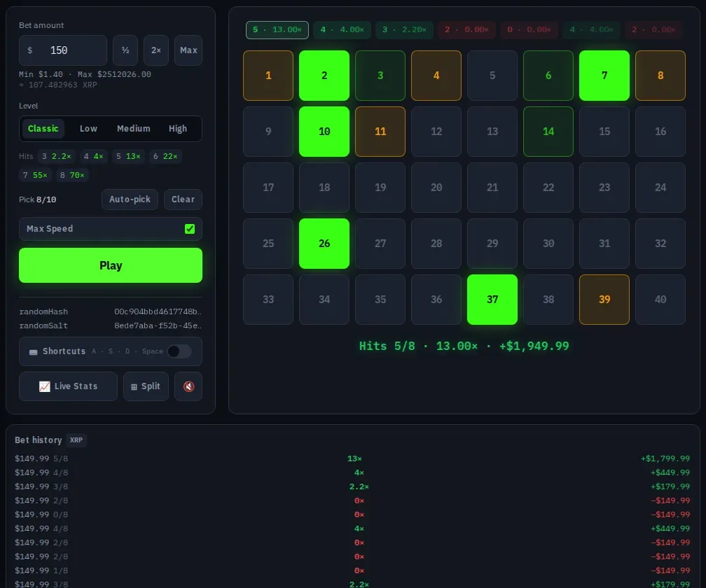Click the Split grid button
The width and height of the screenshot is (706, 588).
146,386
